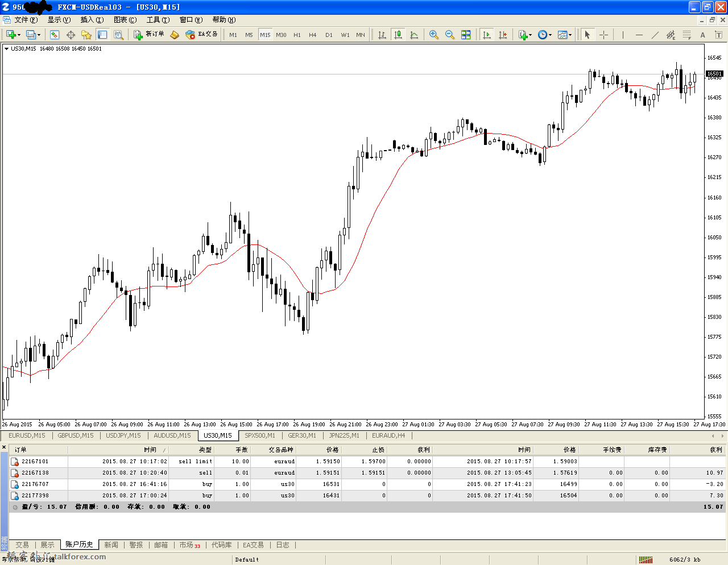Select the cursor arrow tool
This screenshot has height=565, width=728.
588,35
